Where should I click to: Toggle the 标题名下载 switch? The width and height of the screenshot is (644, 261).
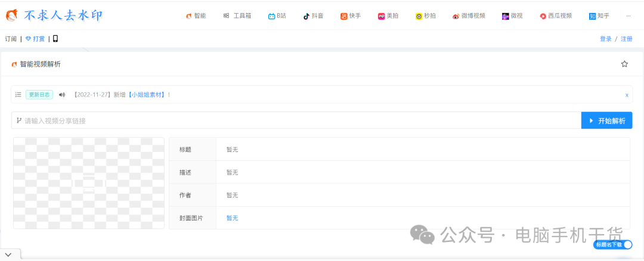click(612, 244)
